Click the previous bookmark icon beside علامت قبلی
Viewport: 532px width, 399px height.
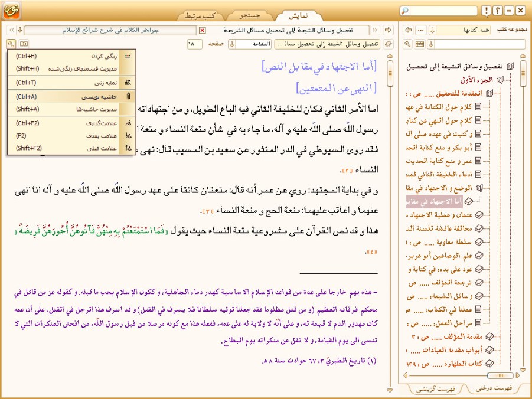point(128,148)
